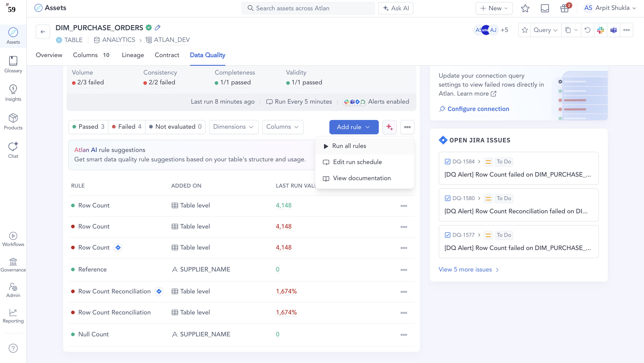Screen dimensions: 644x363
Task: Click the Configure connection link
Action: [478, 109]
